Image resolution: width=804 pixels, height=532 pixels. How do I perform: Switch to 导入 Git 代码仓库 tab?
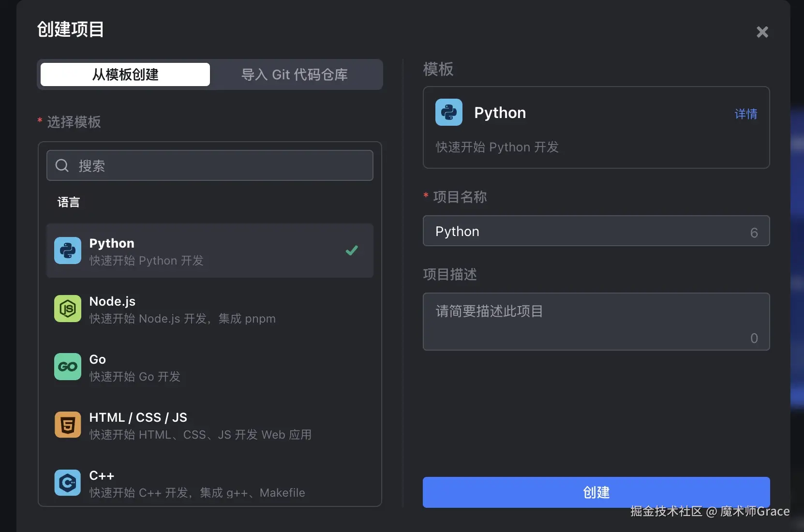click(295, 74)
